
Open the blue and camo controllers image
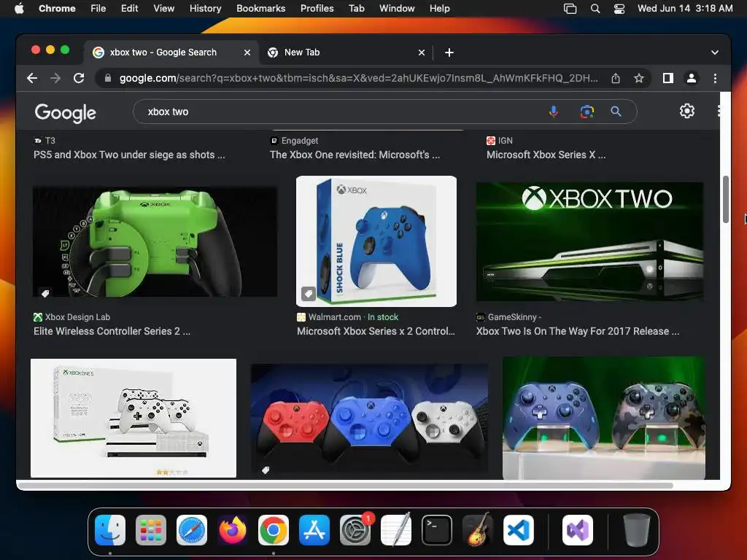click(604, 418)
